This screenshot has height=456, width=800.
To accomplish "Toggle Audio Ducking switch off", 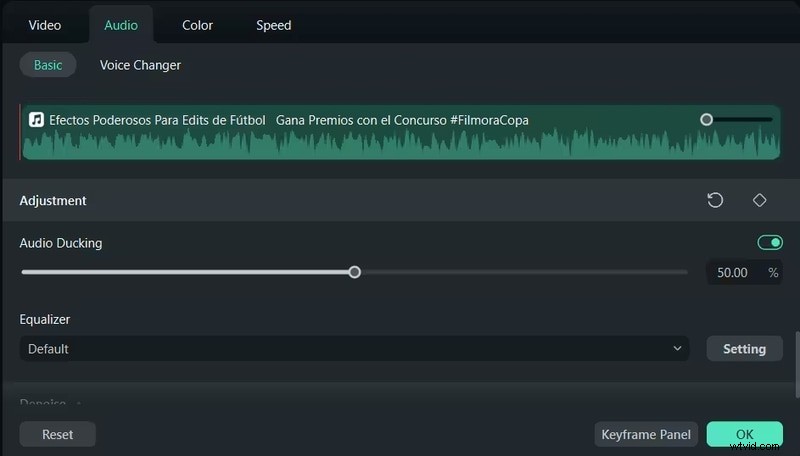I will pyautogui.click(x=770, y=243).
